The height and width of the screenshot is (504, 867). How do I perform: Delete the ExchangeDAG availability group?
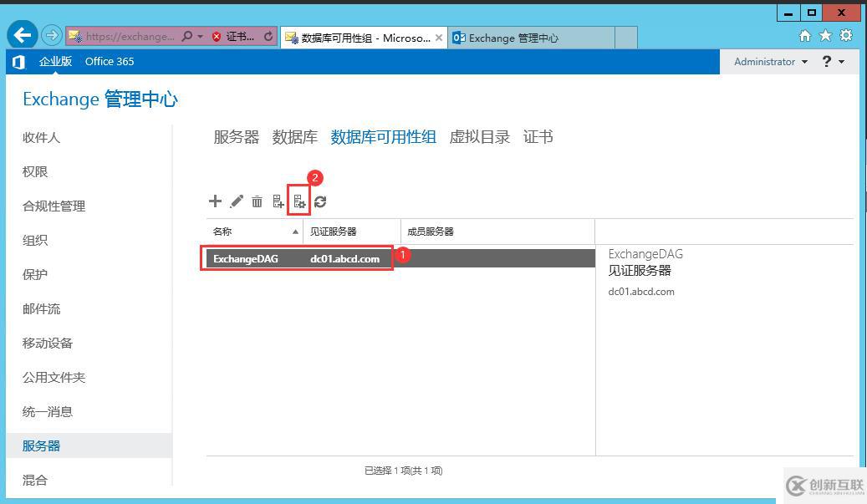coord(257,201)
